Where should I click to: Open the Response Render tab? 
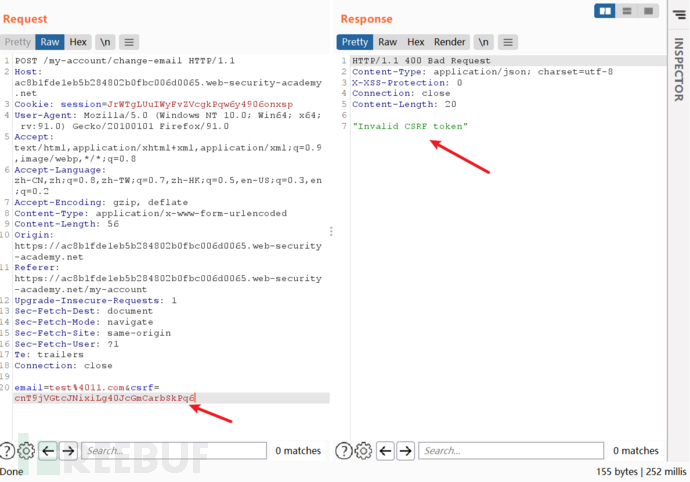449,42
